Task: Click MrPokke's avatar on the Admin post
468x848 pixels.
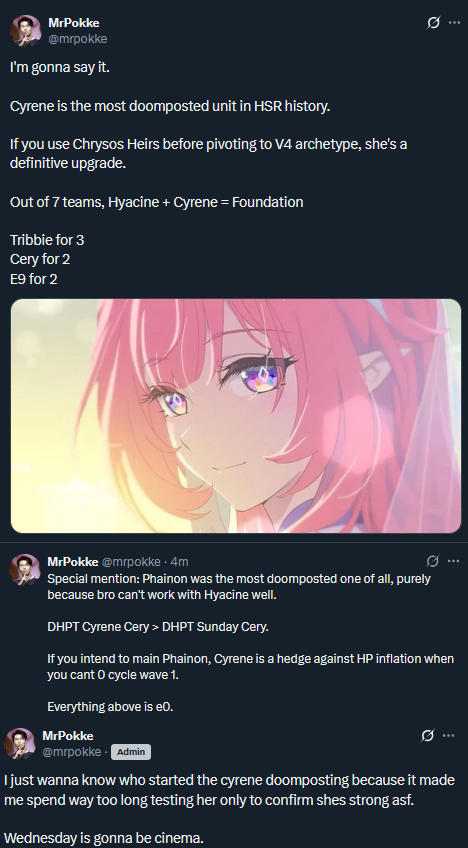Action: click(x=20, y=744)
